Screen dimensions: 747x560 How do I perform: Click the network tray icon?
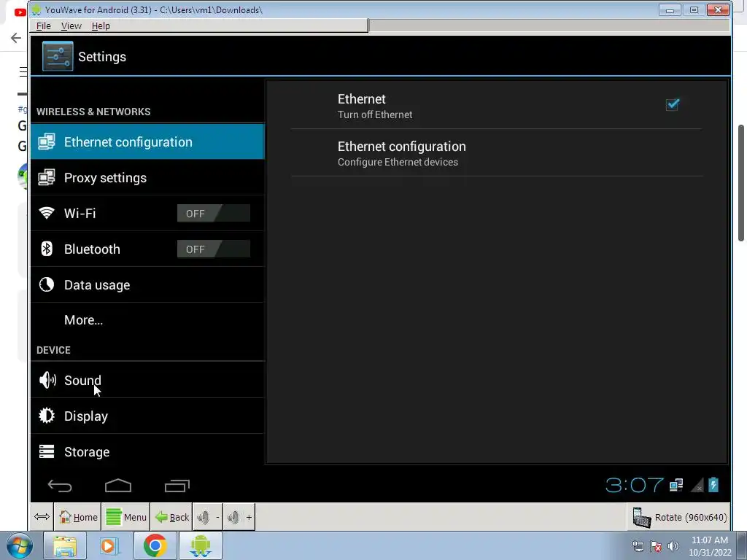[x=638, y=546]
